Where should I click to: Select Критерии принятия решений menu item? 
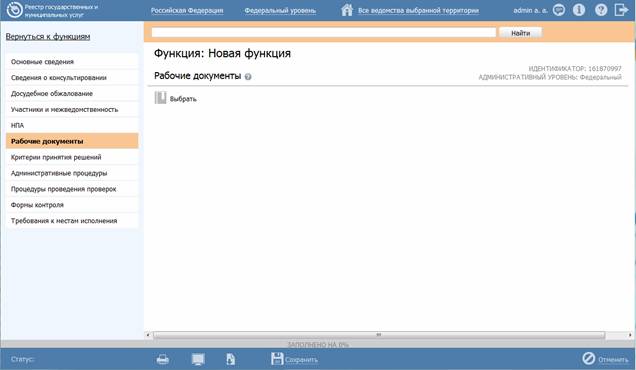pyautogui.click(x=72, y=157)
